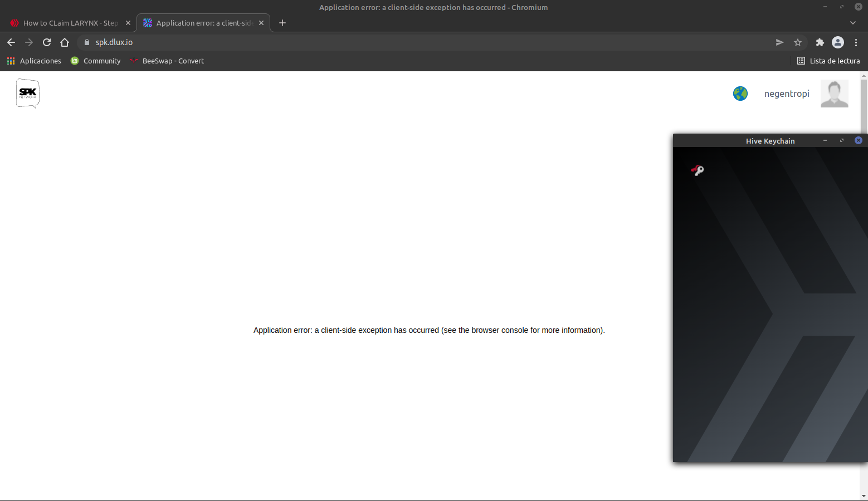Click the globe language icon
This screenshot has width=868, height=501.
(740, 94)
